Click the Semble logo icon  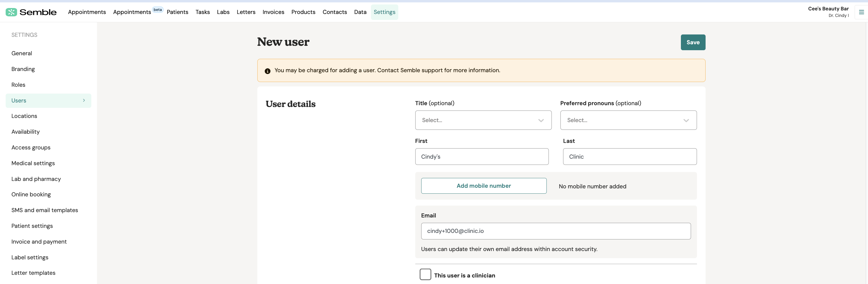coord(11,12)
